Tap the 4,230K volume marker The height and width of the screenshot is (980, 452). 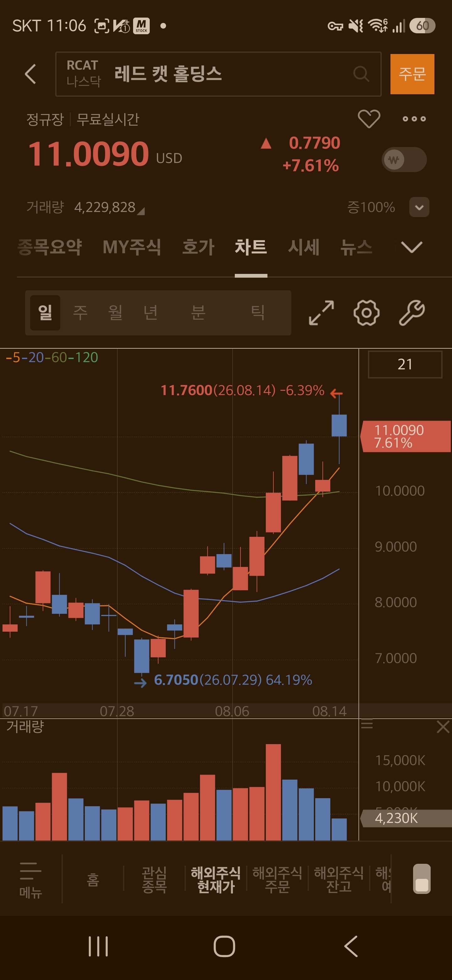(x=406, y=818)
